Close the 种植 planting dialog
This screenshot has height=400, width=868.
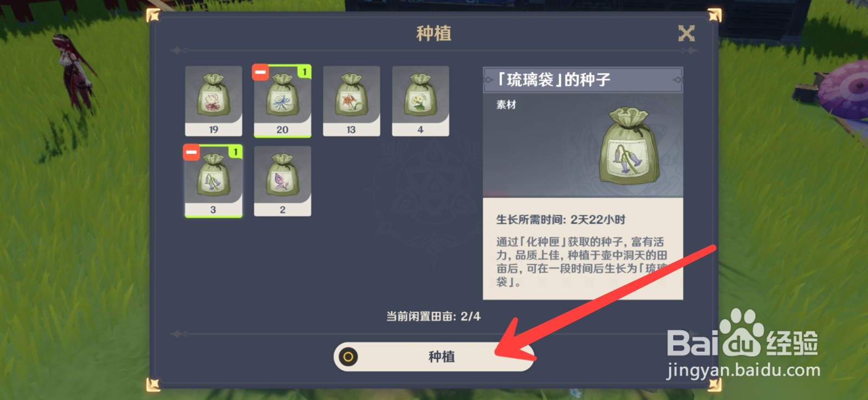[686, 34]
